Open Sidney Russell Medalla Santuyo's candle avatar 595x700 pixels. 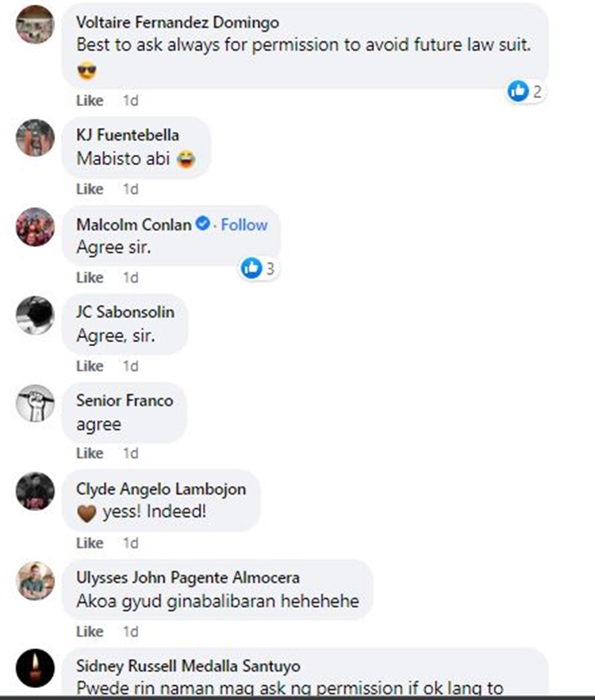[35, 668]
